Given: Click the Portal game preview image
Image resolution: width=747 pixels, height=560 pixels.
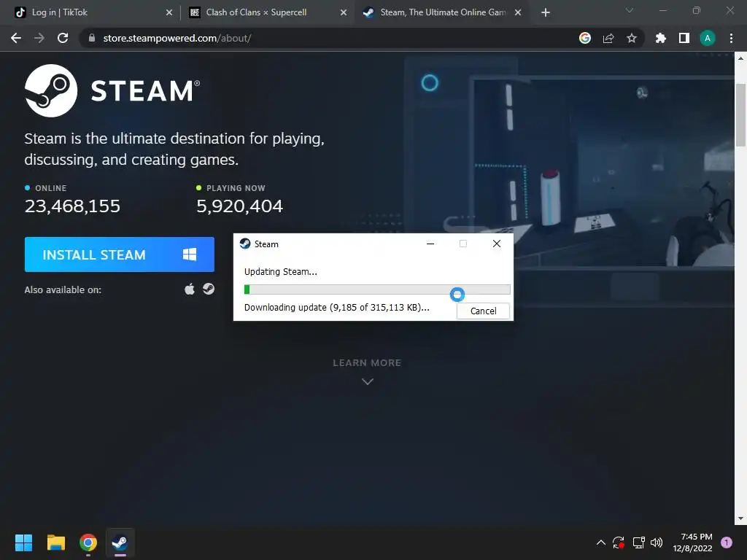Looking at the screenshot, I should pyautogui.click(x=603, y=171).
